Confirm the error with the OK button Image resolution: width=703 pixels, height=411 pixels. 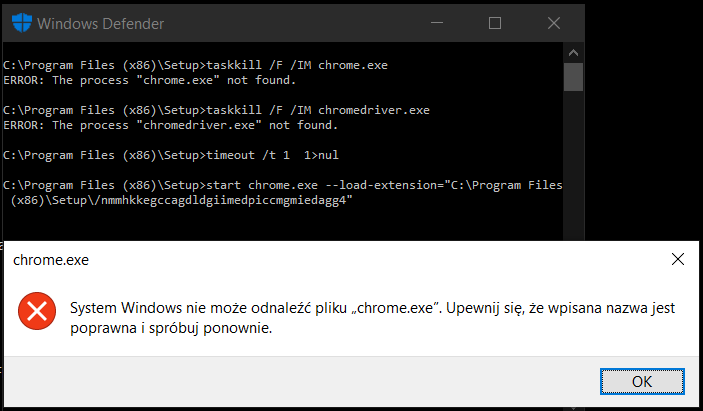point(642,381)
